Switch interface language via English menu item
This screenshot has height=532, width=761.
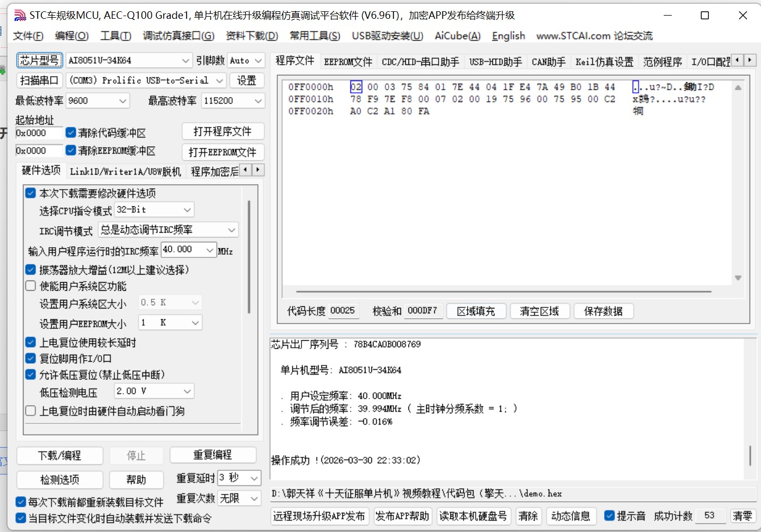point(508,35)
